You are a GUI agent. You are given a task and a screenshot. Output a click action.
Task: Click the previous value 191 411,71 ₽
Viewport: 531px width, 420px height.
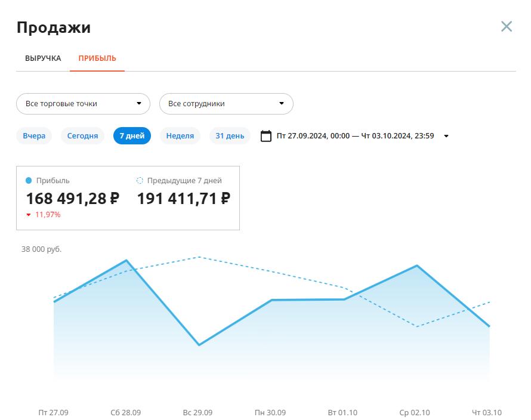[x=184, y=199]
